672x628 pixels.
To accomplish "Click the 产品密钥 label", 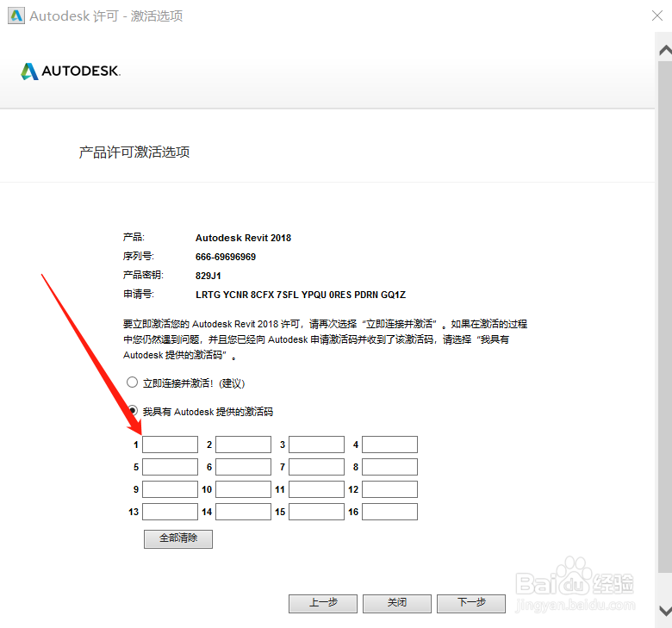I will (143, 275).
